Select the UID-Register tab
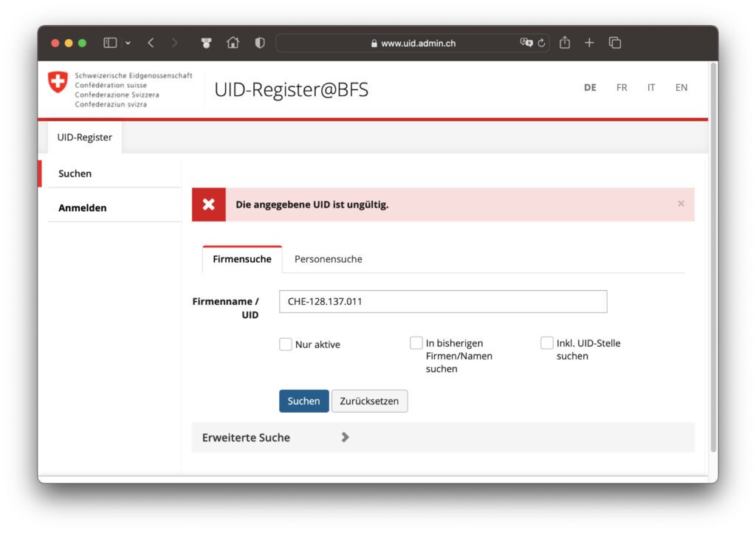The image size is (756, 533). pos(84,137)
